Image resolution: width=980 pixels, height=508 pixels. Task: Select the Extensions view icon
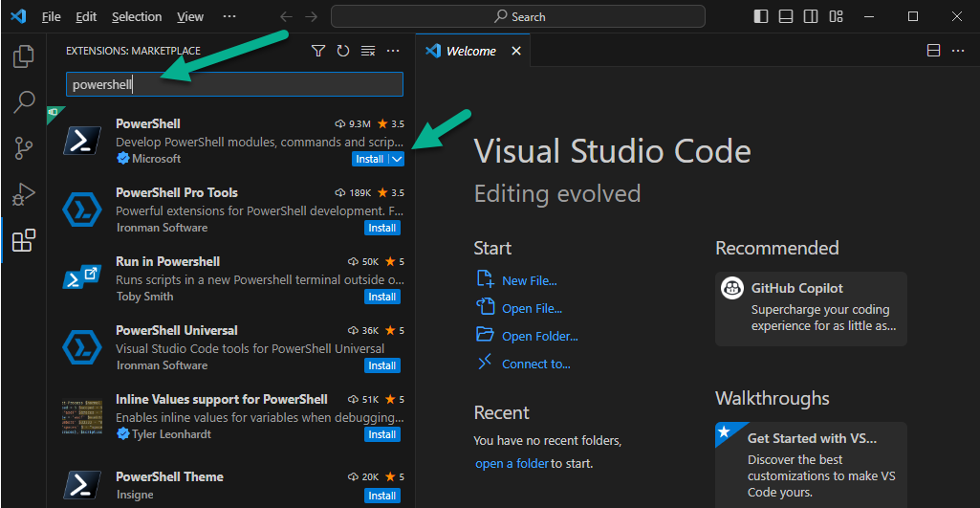(x=24, y=241)
